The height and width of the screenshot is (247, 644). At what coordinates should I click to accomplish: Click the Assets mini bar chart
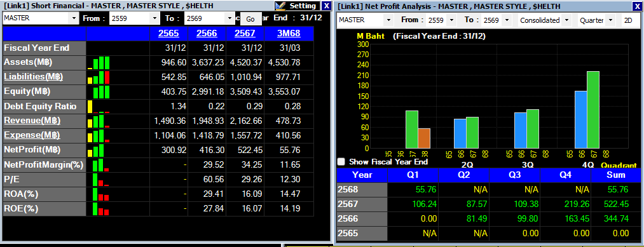pos(99,63)
